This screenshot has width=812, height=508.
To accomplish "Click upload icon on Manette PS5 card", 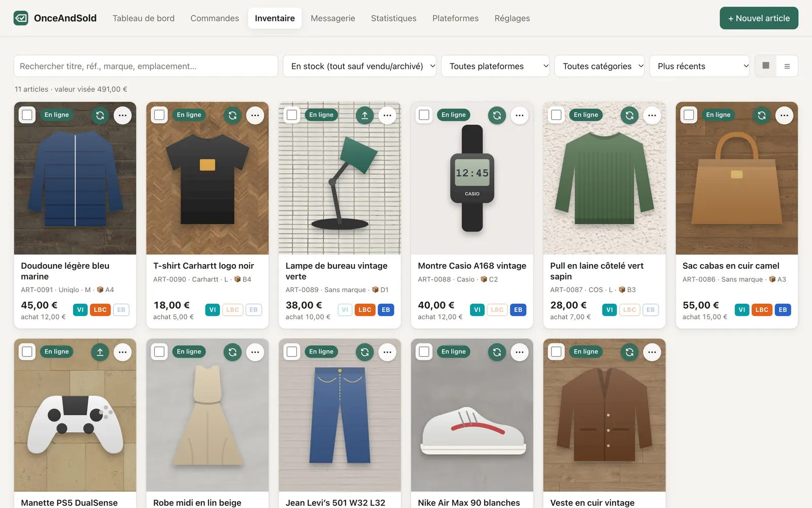I will (100, 352).
